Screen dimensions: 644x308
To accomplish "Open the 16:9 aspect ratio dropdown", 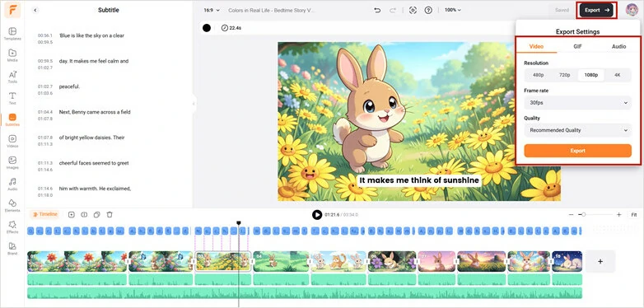I will (x=212, y=10).
